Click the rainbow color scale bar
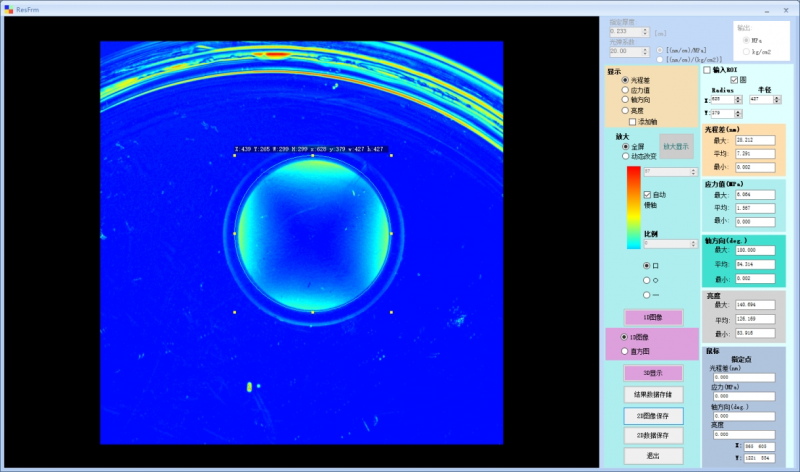 633,207
